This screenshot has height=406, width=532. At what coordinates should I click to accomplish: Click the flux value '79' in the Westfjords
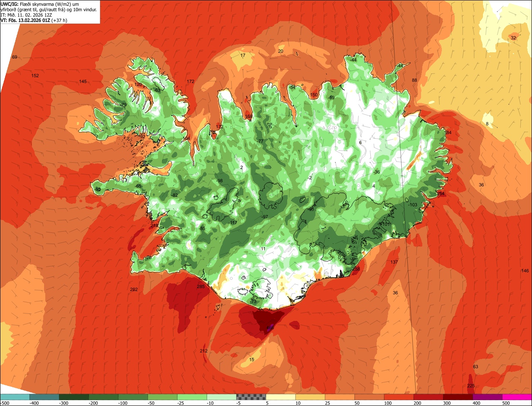tap(124, 105)
